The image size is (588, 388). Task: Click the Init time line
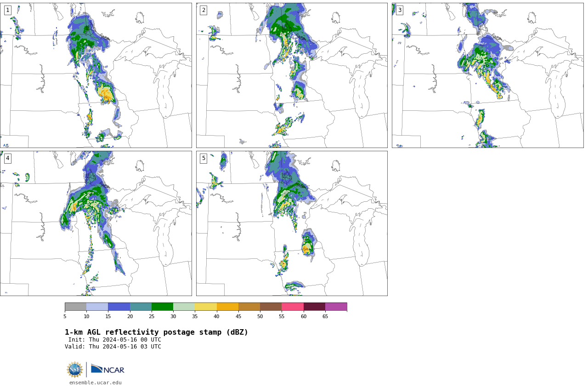point(115,340)
